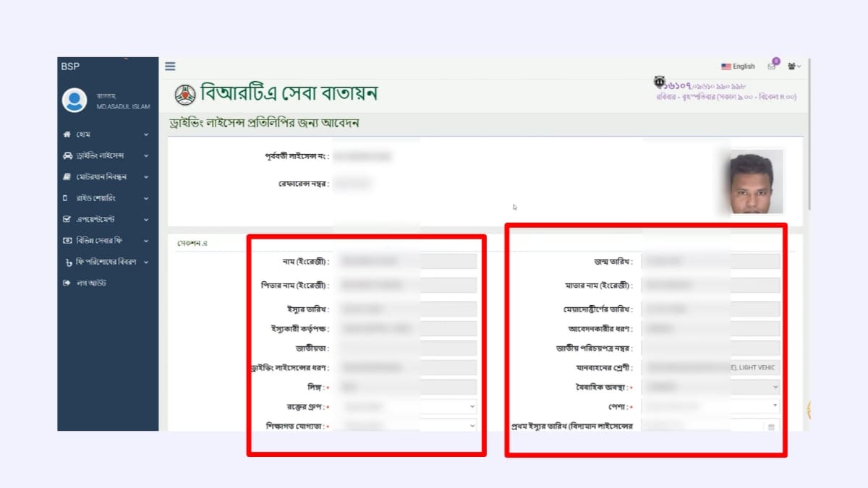Click the BRTA সেবা বাতায়ন logo
This screenshot has width=868, height=488.
click(187, 94)
